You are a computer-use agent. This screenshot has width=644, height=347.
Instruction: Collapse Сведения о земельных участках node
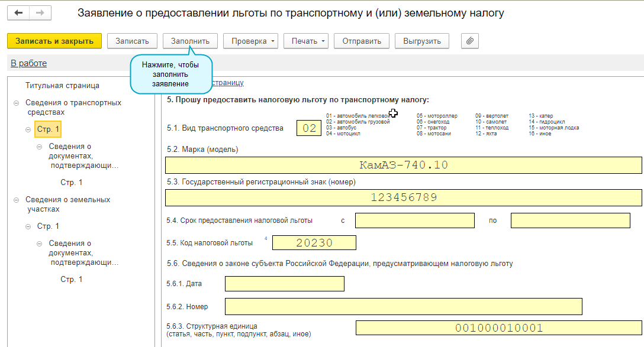(x=17, y=200)
